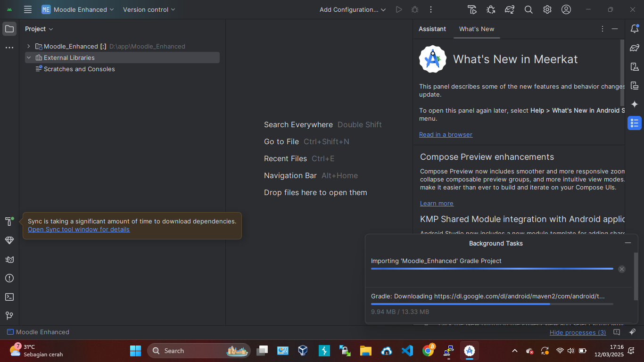Open the main hamburger menu
The height and width of the screenshot is (362, 644).
[28, 9]
